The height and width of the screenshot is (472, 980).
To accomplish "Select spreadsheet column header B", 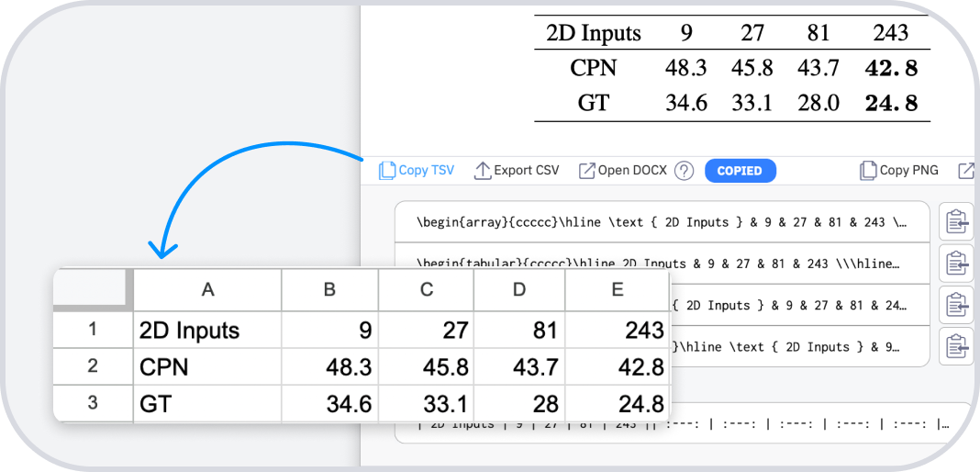I will coord(330,289).
